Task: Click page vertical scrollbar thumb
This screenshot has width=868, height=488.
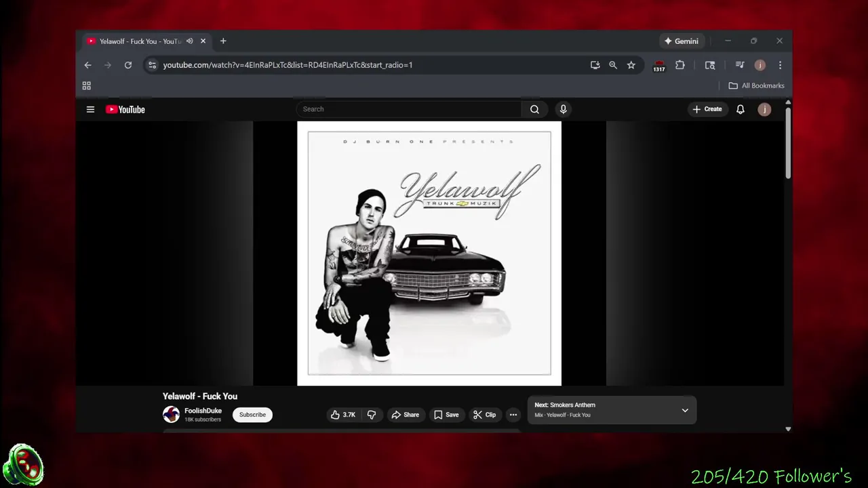Action: pos(788,144)
